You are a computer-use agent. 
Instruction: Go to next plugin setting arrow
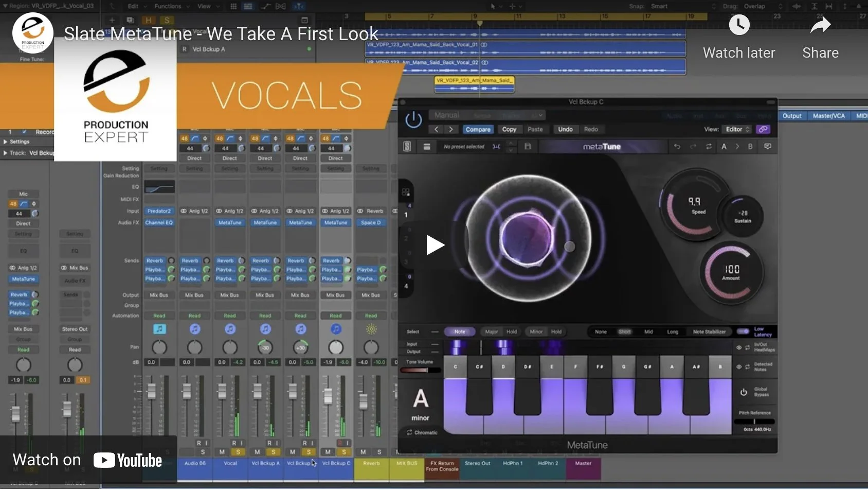click(x=451, y=129)
